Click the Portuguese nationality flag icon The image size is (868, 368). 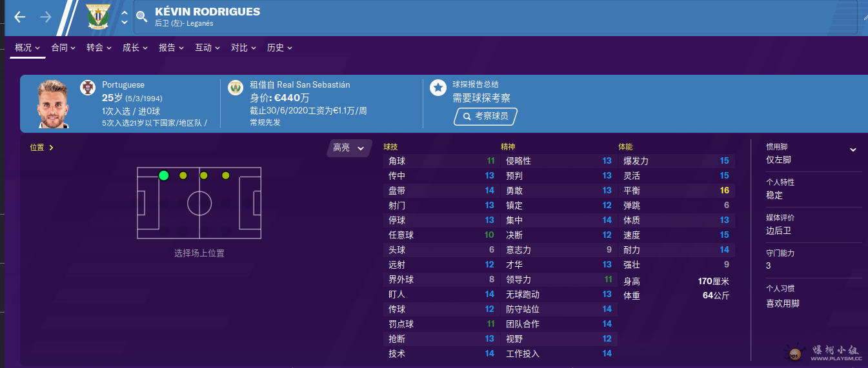(88, 88)
